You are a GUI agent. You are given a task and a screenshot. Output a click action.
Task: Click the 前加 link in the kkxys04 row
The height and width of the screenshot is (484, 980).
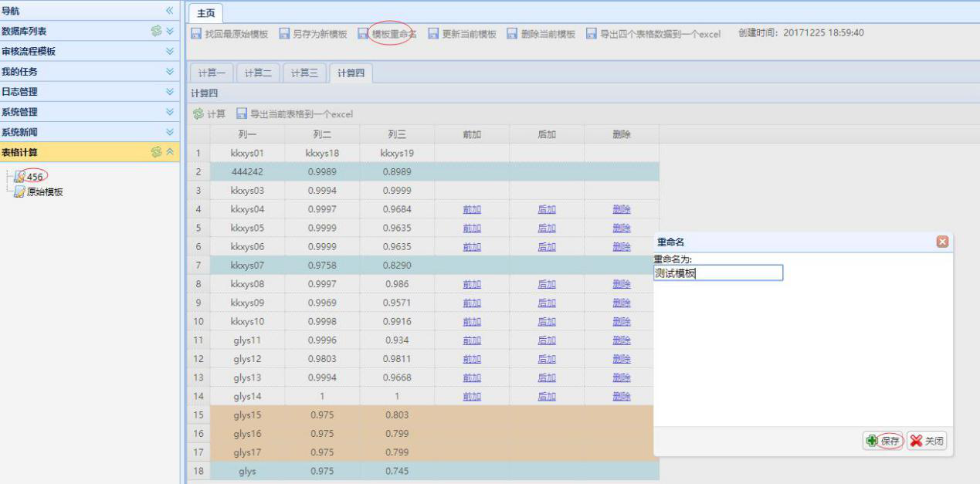472,209
